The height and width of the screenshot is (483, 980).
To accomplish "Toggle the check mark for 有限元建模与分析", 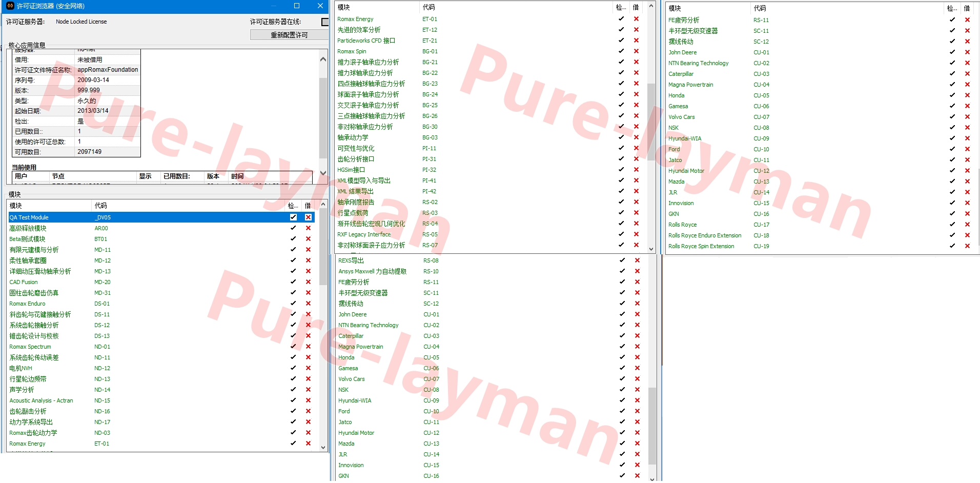I will 293,250.
